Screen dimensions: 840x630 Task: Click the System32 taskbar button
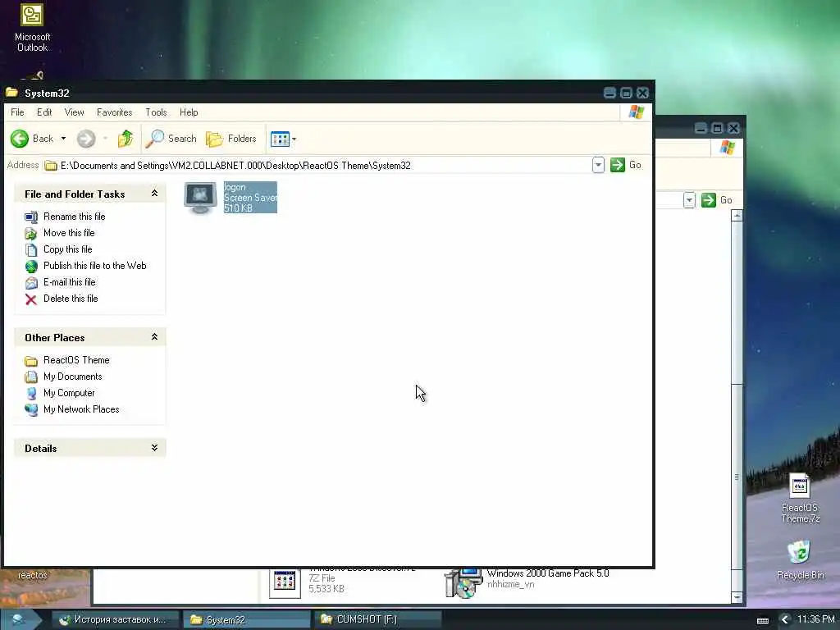(246, 619)
